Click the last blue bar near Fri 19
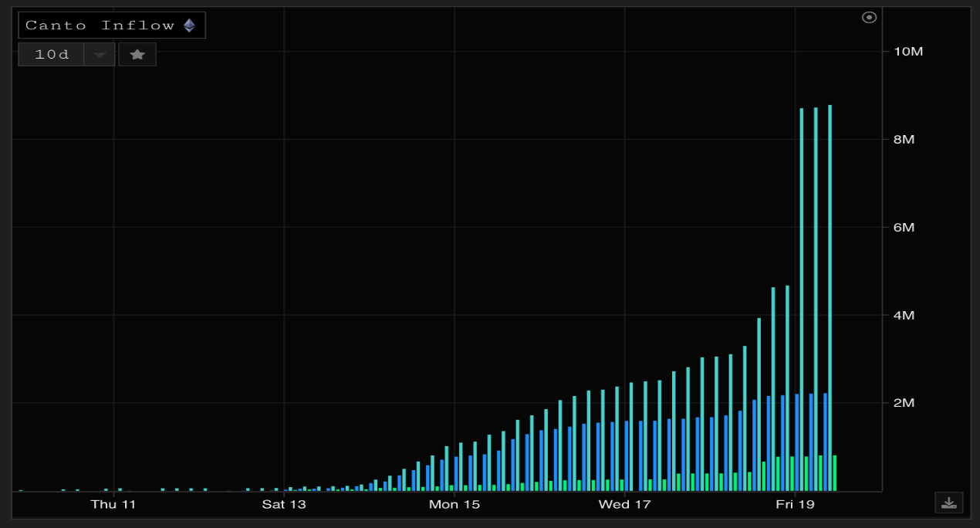 825,442
